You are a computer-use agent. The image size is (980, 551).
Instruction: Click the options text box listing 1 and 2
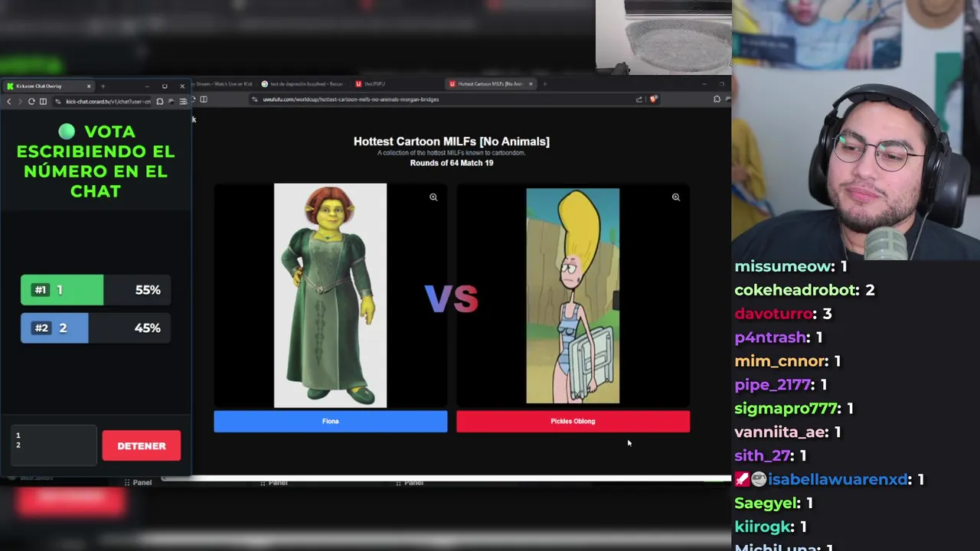54,445
